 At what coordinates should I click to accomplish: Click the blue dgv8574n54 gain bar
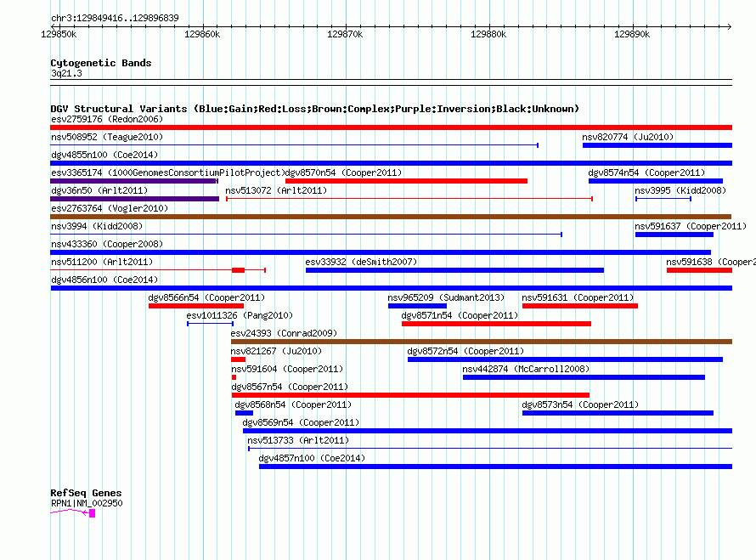[x=656, y=181]
